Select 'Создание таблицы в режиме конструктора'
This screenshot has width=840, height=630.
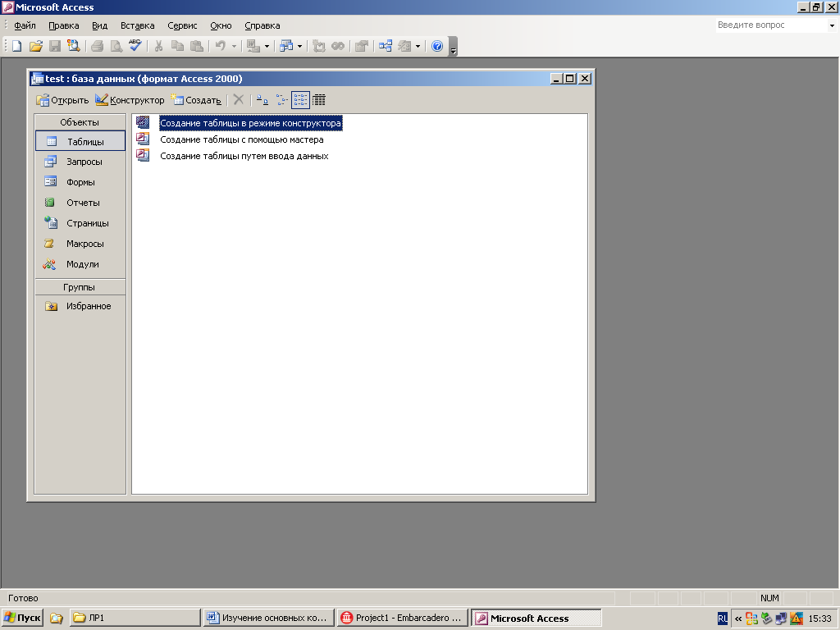coord(250,123)
